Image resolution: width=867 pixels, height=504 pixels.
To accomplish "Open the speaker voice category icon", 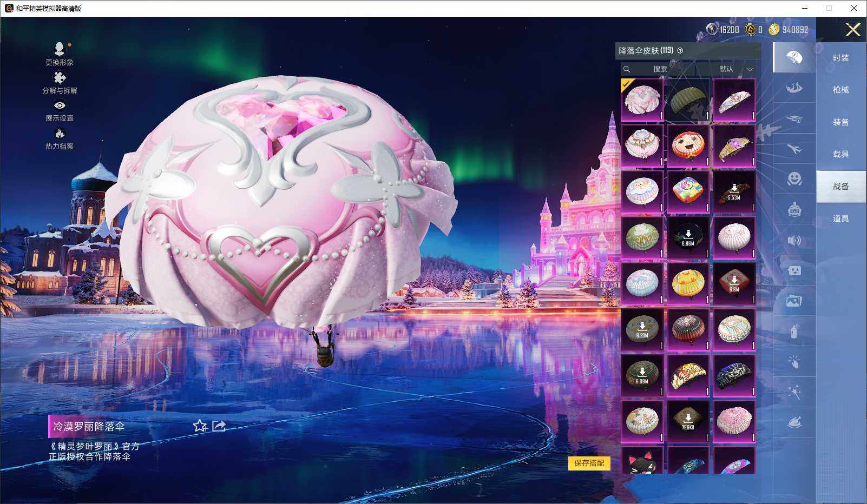I will click(x=794, y=240).
